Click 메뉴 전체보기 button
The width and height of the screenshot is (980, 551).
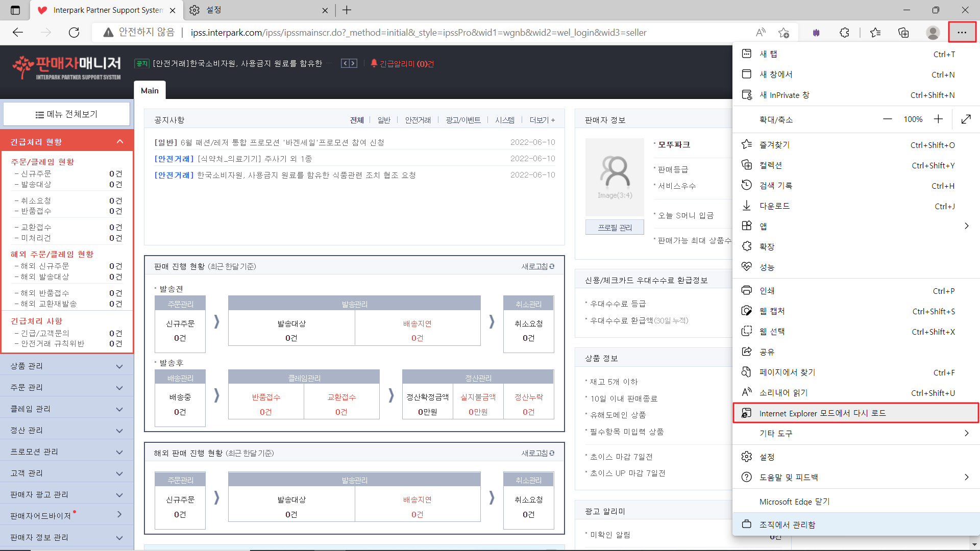click(x=67, y=114)
